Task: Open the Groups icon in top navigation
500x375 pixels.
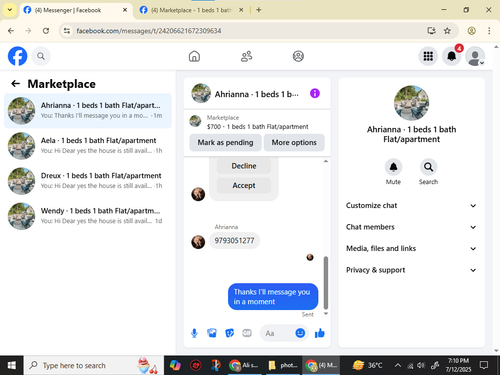Action: pyautogui.click(x=298, y=56)
